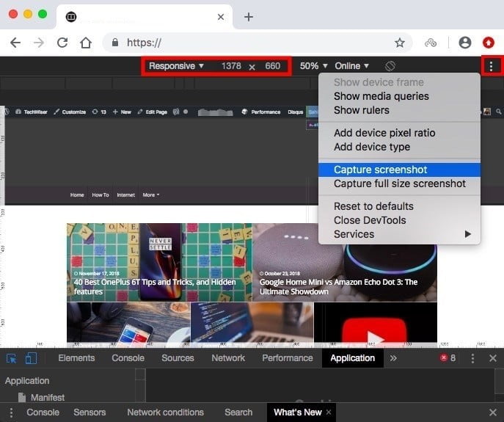
Task: Toggle the device toolbar icon
Action: (31, 358)
